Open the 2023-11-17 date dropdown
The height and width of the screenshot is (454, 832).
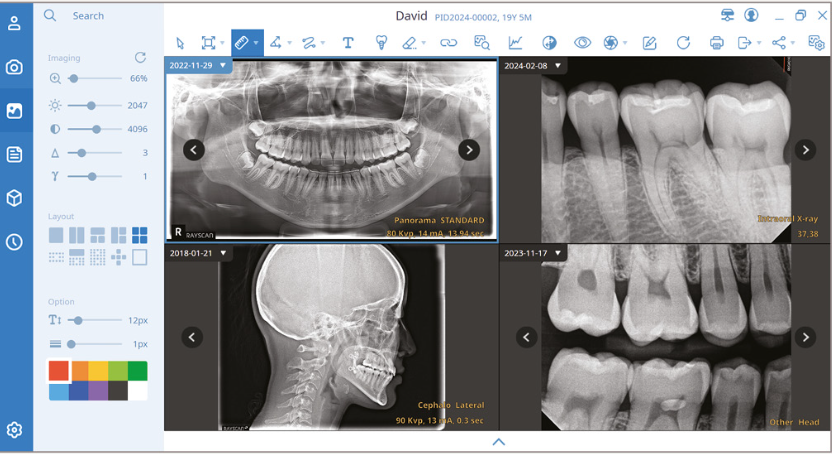(558, 254)
